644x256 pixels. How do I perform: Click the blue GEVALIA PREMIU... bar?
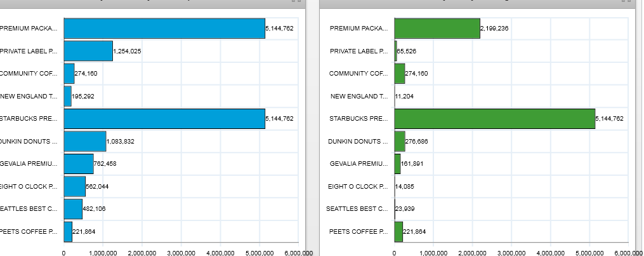[79, 164]
